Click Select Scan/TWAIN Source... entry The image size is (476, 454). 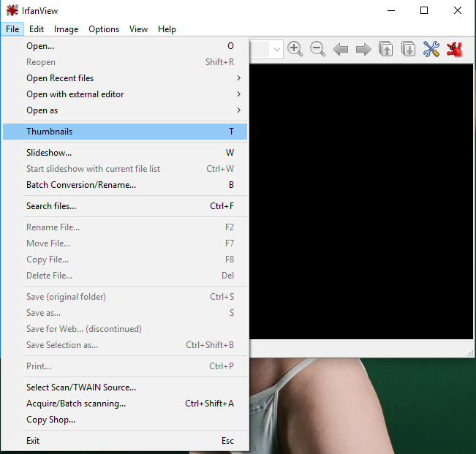[125, 387]
